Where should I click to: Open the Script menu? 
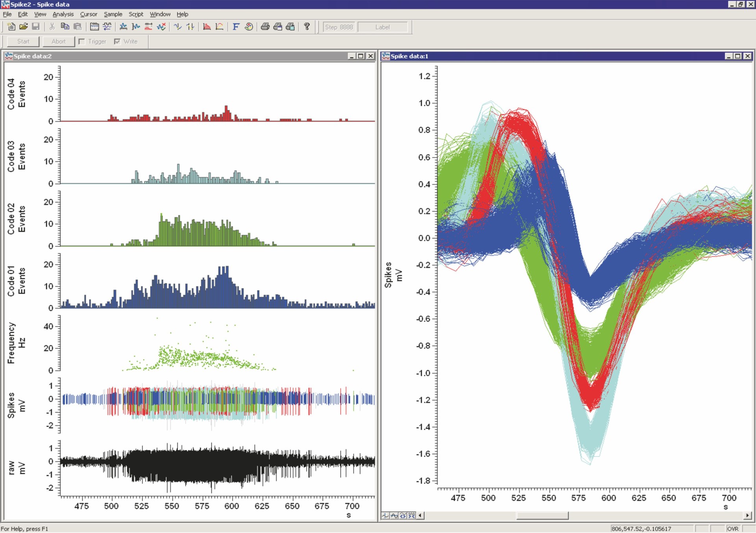pyautogui.click(x=135, y=14)
